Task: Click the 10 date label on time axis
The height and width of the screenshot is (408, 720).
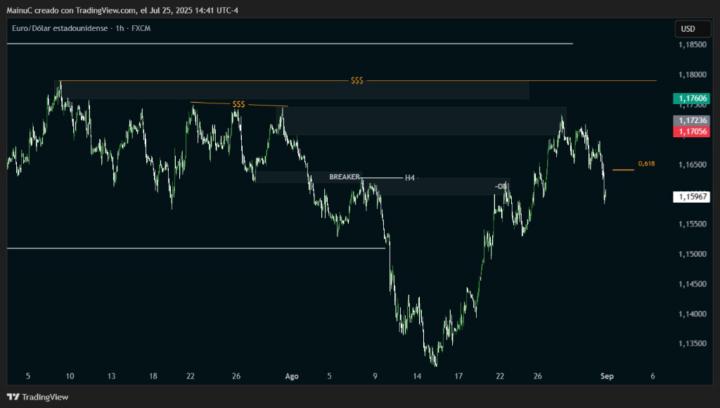Action: (70, 376)
